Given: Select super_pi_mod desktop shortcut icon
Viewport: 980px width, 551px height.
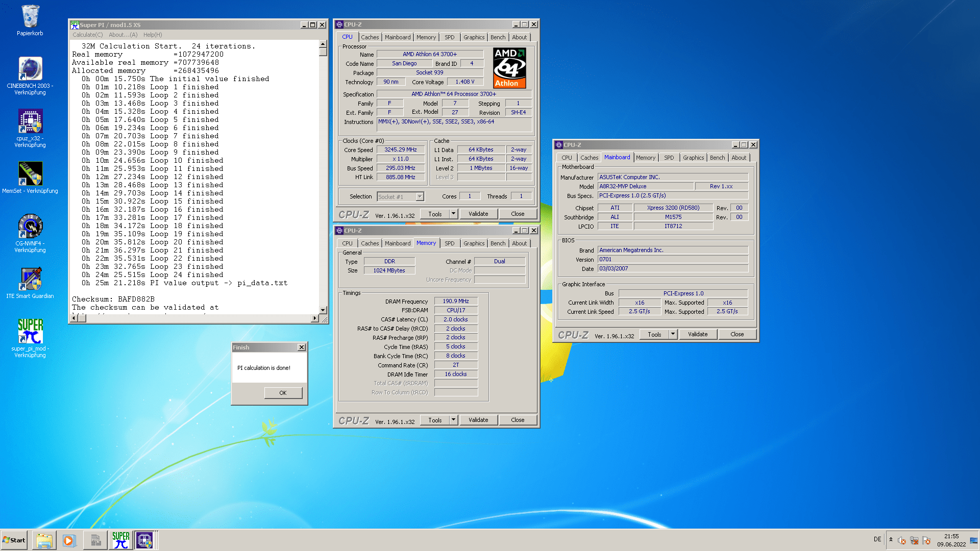Looking at the screenshot, I should click(30, 338).
